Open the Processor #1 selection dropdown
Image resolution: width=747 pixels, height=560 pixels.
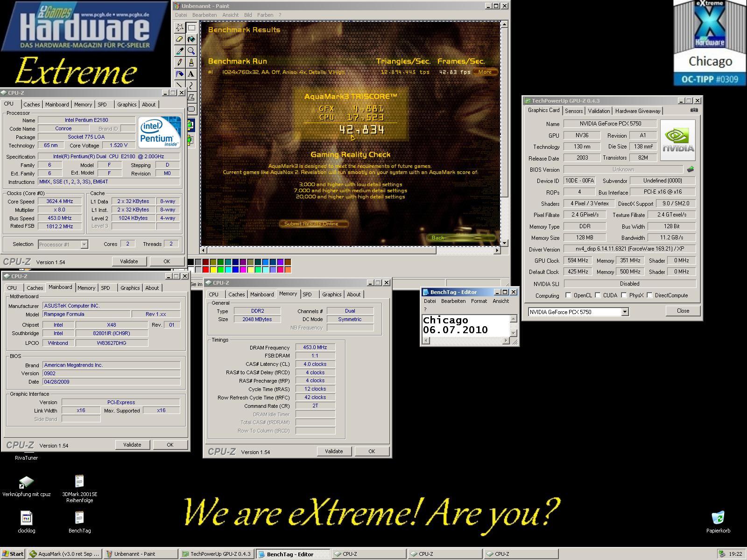pyautogui.click(x=84, y=245)
